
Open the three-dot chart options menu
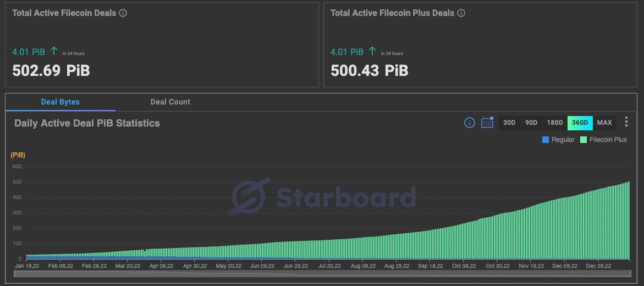click(626, 122)
